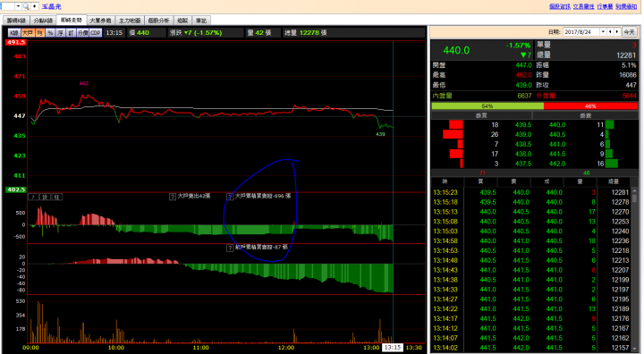Switch to the 分點K線 tab

(43, 21)
